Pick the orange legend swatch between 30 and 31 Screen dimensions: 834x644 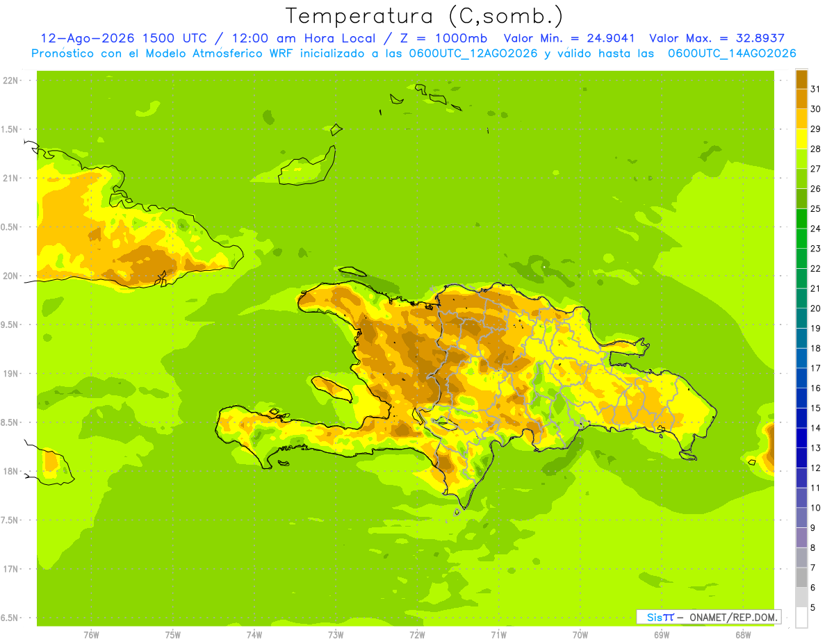[801, 99]
